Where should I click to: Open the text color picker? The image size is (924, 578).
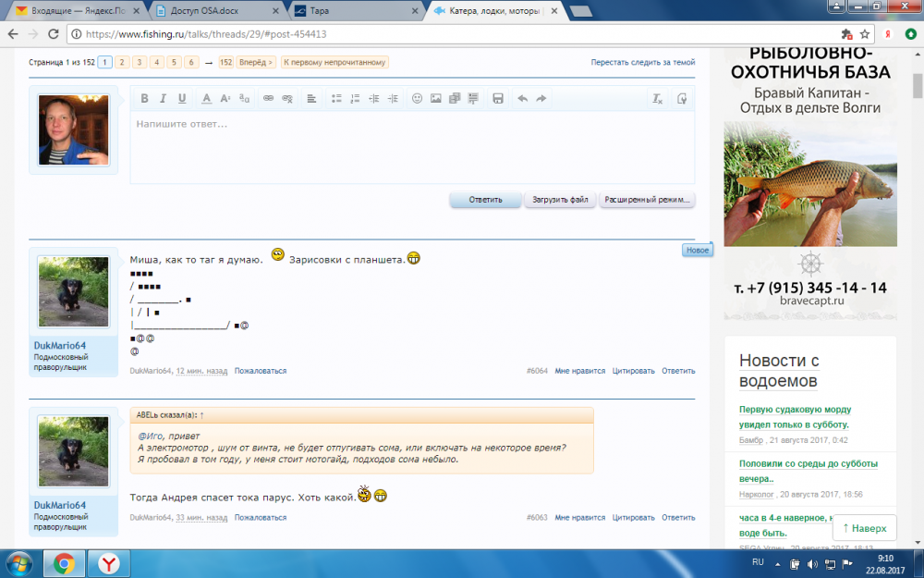coord(207,99)
